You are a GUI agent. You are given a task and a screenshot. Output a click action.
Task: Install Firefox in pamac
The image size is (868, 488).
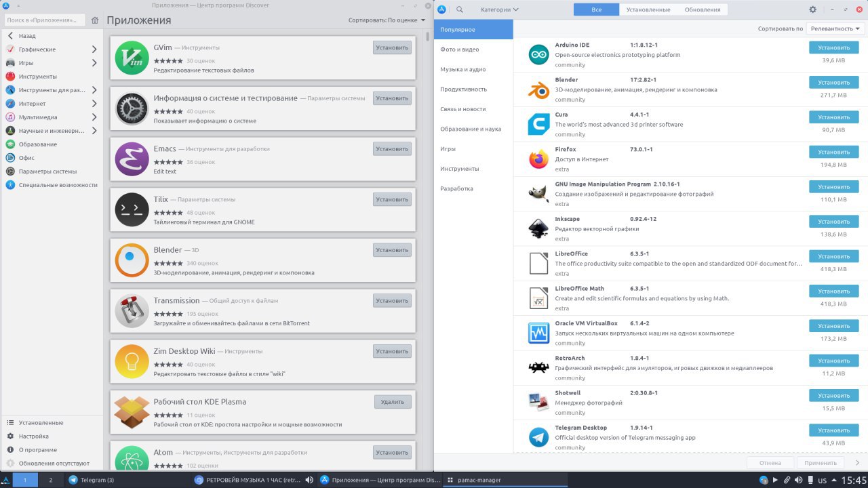point(833,152)
